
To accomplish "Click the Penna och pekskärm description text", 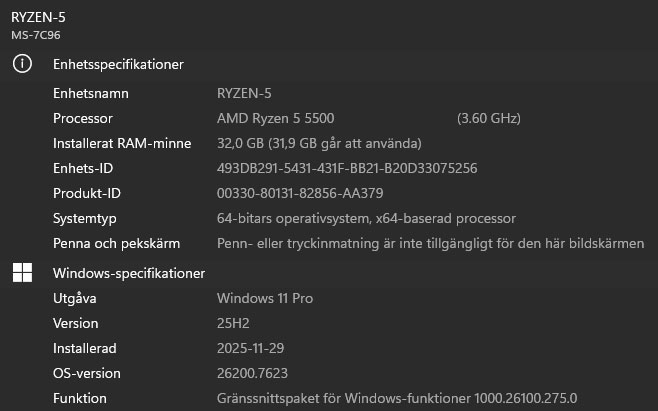I will (x=430, y=243).
